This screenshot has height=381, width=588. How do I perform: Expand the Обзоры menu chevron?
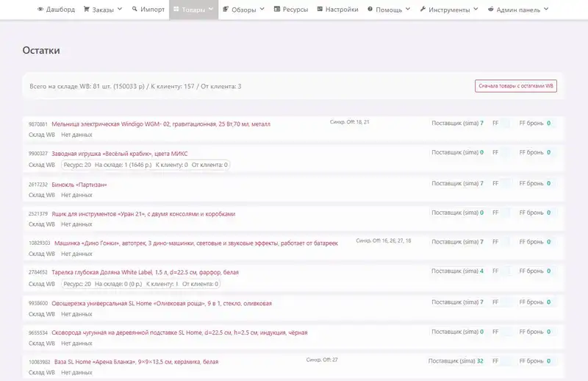point(262,9)
